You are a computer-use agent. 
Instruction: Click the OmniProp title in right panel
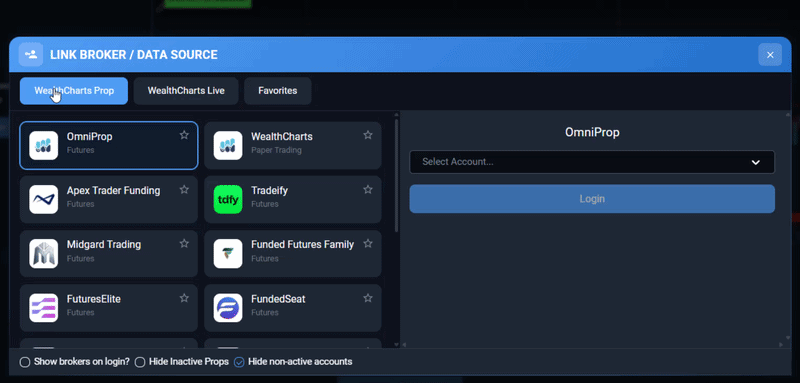click(592, 133)
